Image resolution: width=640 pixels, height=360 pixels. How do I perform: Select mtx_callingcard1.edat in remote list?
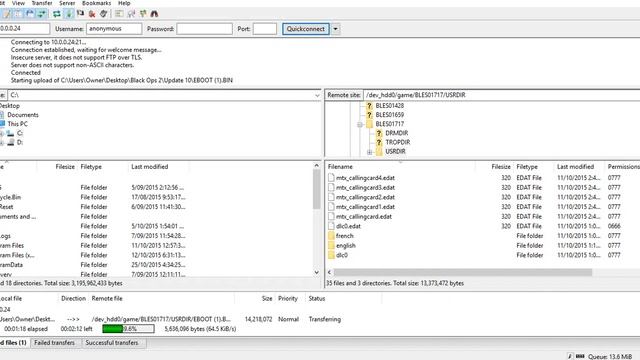click(x=365, y=207)
